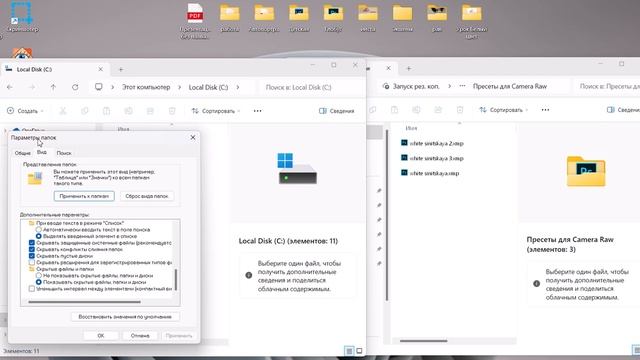Go up one folder level in Local Disk window
The image size is (640, 360).
[x=53, y=87]
